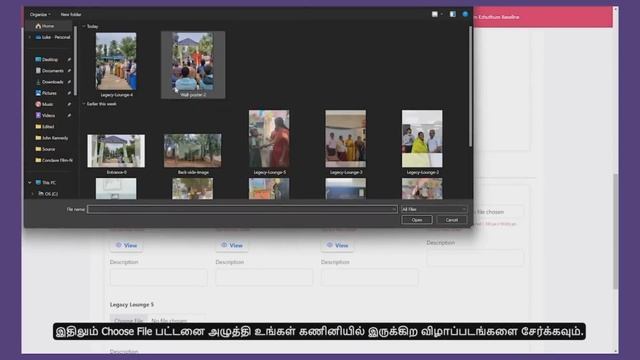Click the file list vertical scrollbar
This screenshot has width=640, height=360.
point(470,87)
